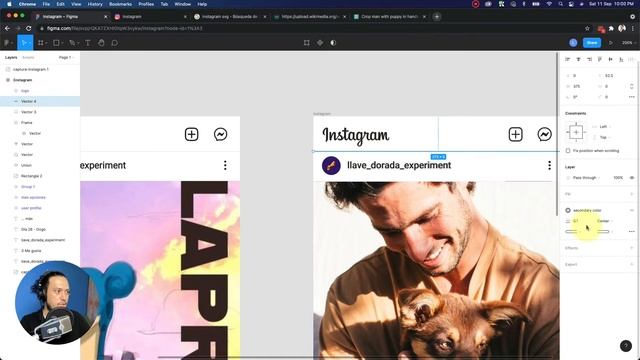
Task: Click the plus icon in left frame
Action: tap(191, 134)
